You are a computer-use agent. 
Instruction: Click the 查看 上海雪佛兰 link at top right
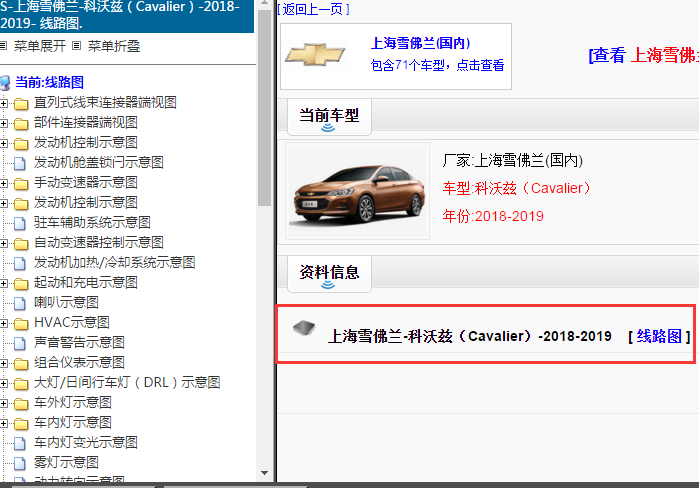tap(644, 55)
